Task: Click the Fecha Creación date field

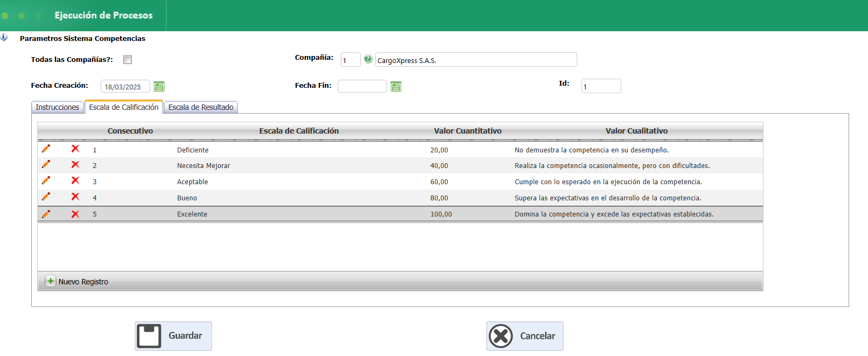Action: pos(125,86)
